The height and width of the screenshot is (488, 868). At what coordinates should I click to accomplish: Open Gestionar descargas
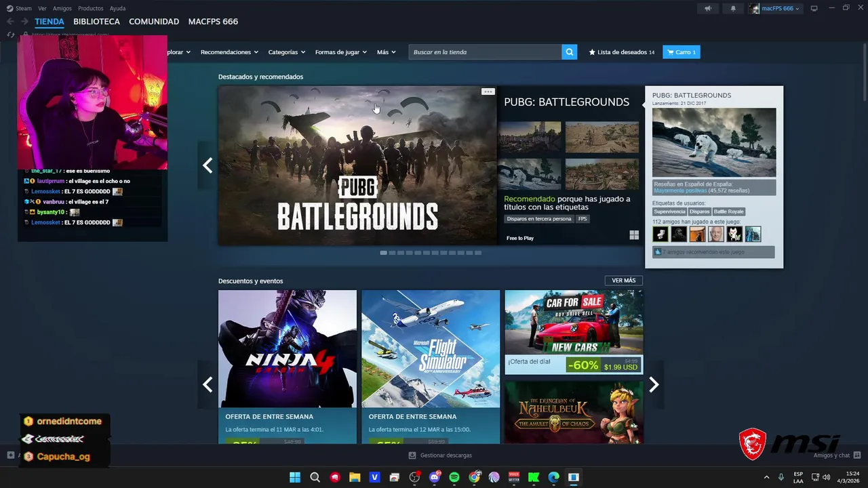tap(440, 455)
